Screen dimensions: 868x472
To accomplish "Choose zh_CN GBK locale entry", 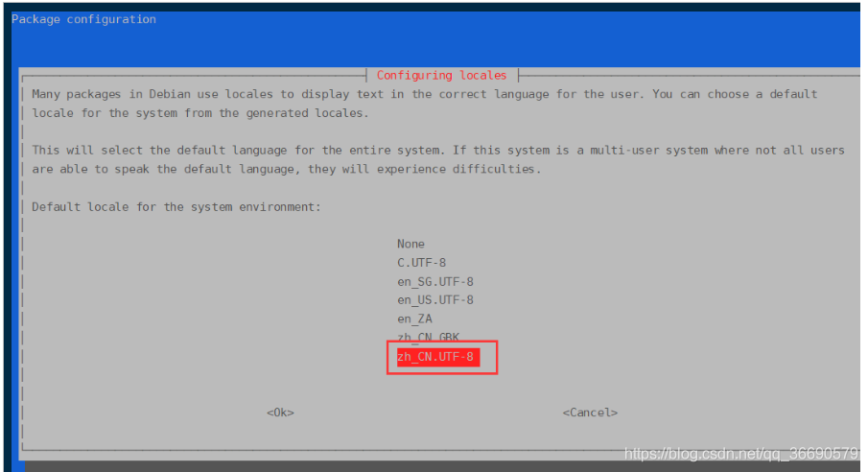I will [428, 337].
